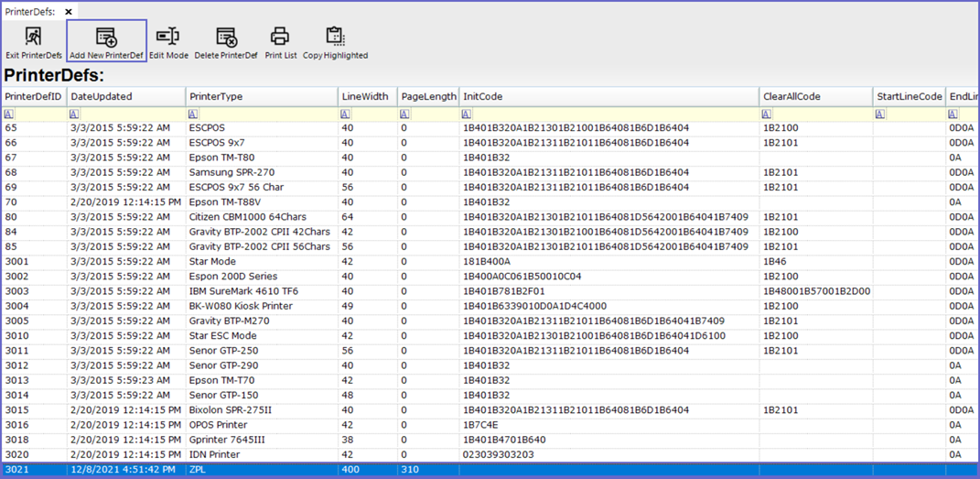Select the Epson TM-T88V row
Image resolution: width=980 pixels, height=479 pixels.
click(x=225, y=202)
